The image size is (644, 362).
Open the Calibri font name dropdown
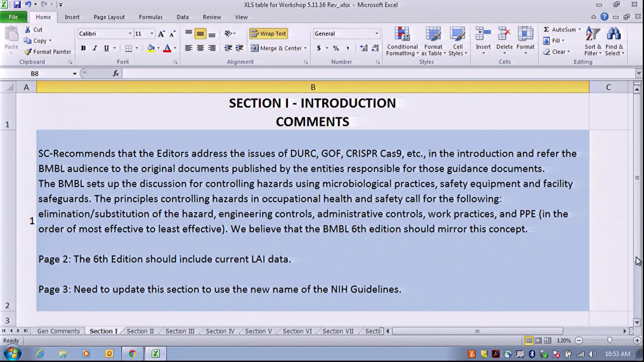pos(130,34)
